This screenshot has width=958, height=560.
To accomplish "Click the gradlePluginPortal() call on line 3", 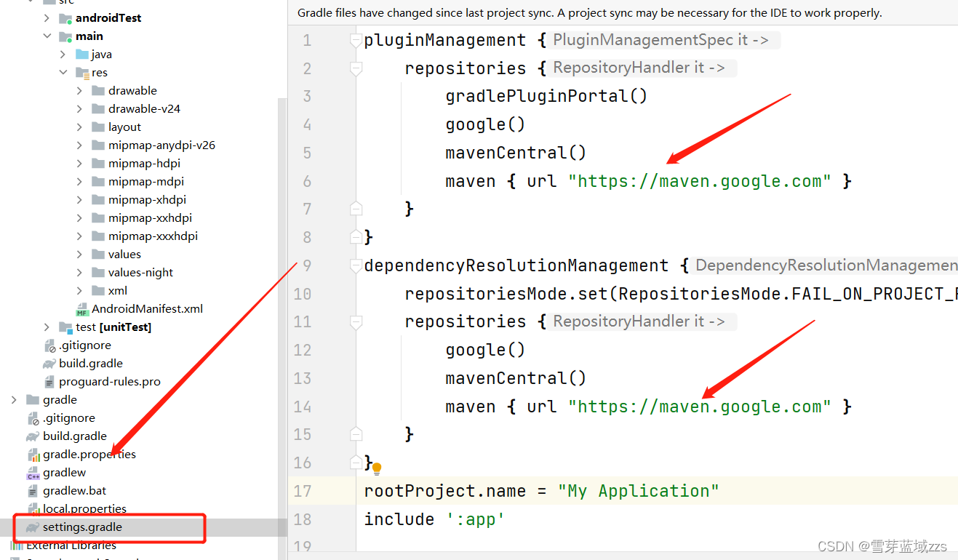I will pyautogui.click(x=546, y=96).
